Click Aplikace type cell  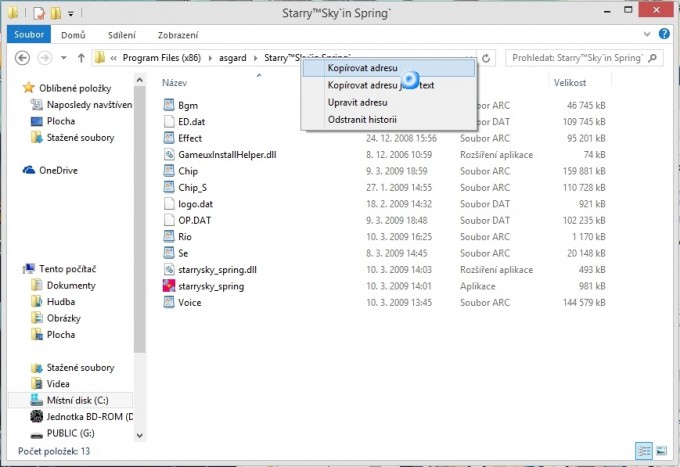point(477,286)
